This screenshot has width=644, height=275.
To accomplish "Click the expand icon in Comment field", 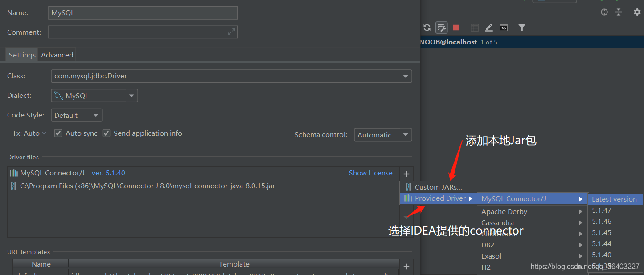I will [x=231, y=32].
